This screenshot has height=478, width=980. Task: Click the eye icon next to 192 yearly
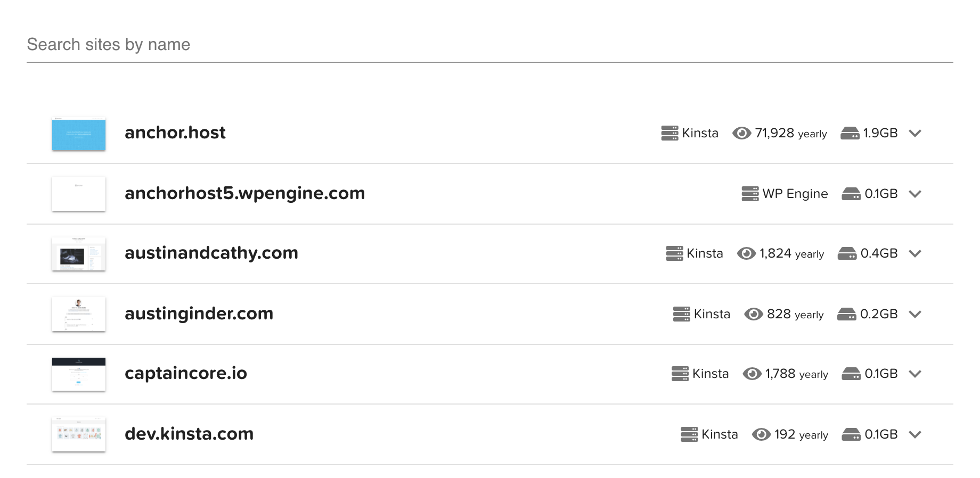pyautogui.click(x=761, y=434)
